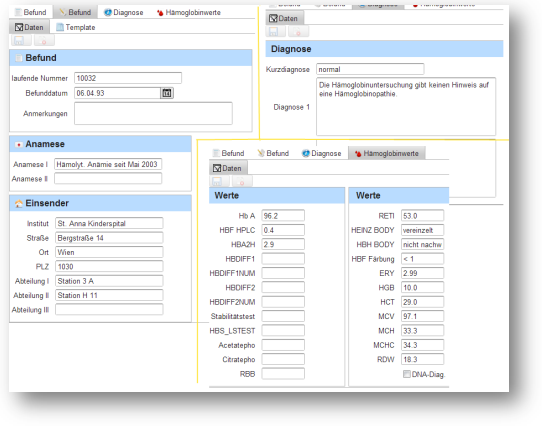Select active Hämoglobinwerte tab in lower panel
This screenshot has width=542, height=426.
[x=387, y=153]
